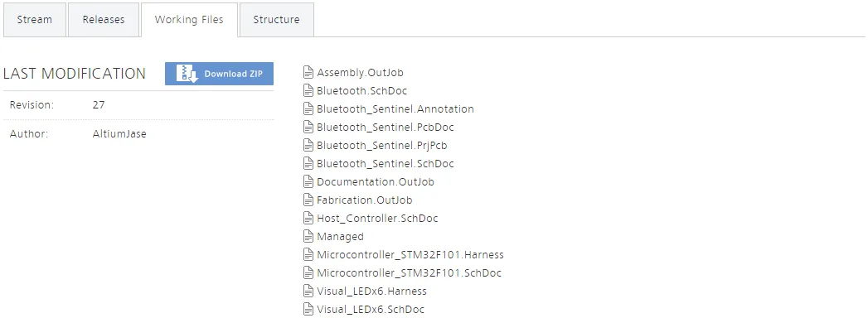Download the working files as ZIP

(x=219, y=74)
